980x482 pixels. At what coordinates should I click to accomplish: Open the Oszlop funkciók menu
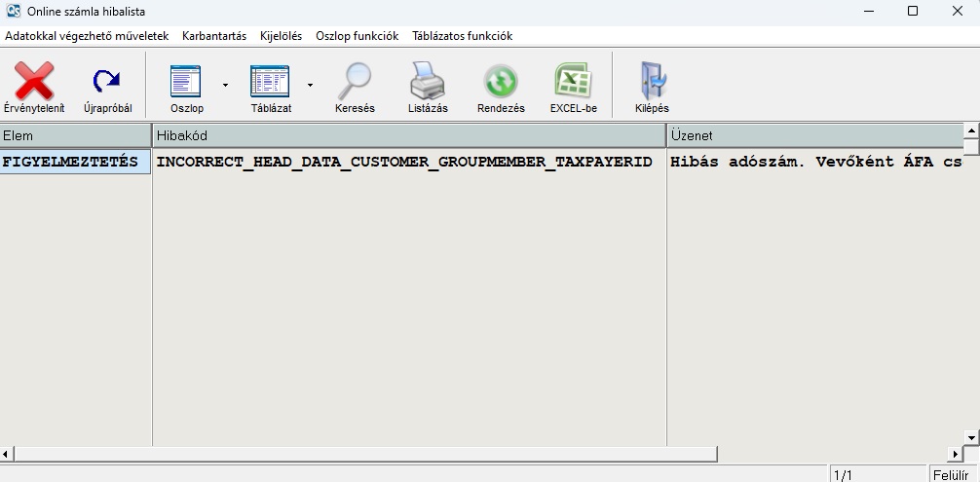pos(357,36)
